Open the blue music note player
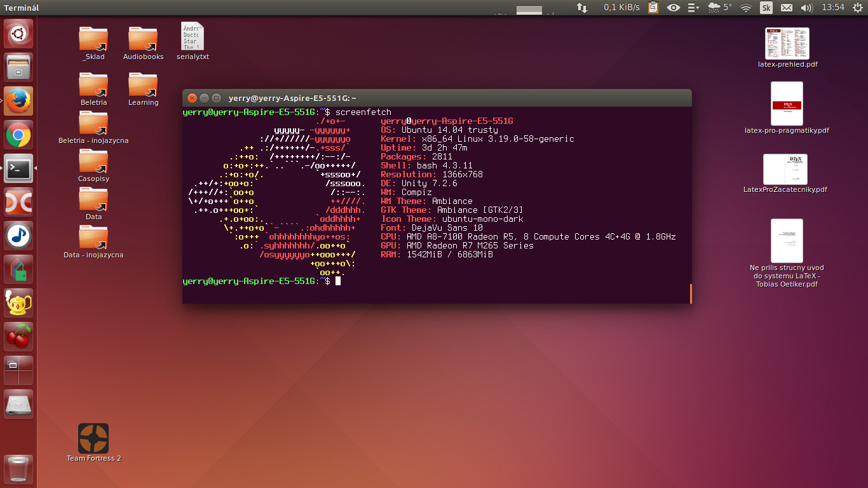 pos(18,236)
